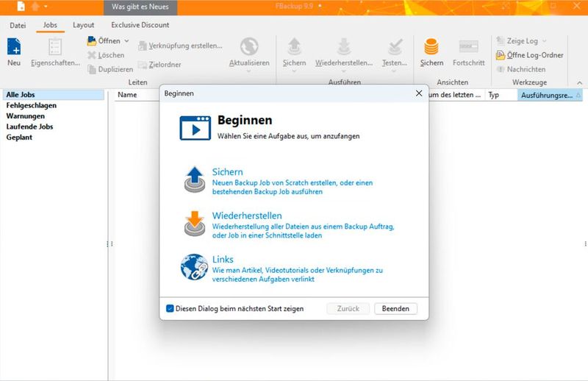
Task: Click the document icon in title bar
Action: point(21,7)
